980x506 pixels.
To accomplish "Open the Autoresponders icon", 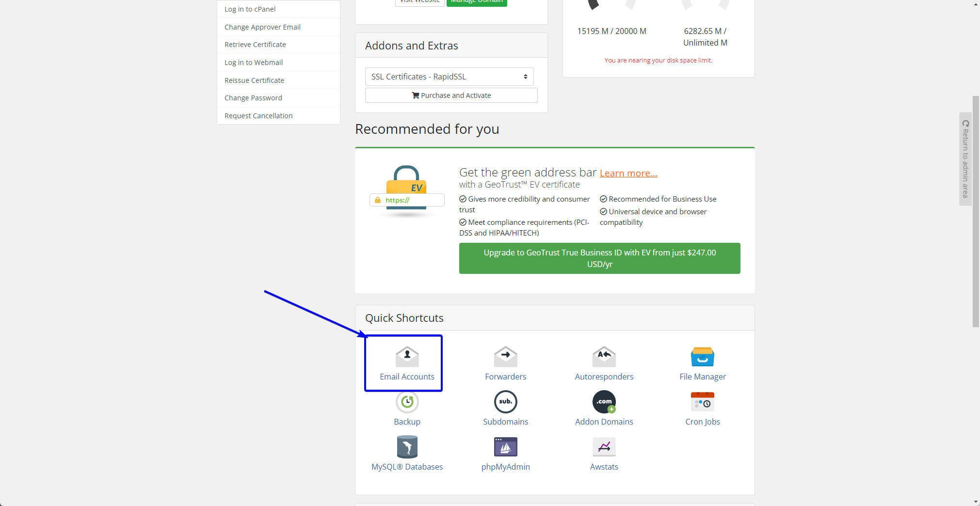I will (x=604, y=357).
